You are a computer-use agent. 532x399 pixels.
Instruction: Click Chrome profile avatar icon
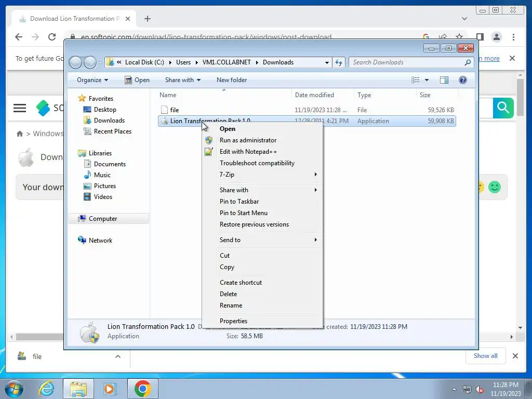pos(496,37)
